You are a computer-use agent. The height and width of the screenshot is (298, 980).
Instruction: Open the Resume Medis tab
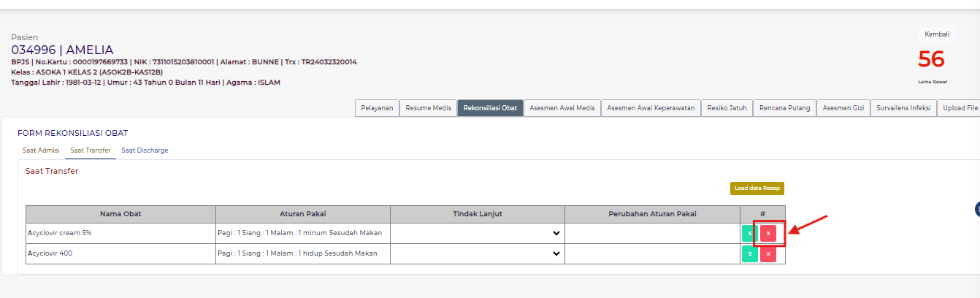click(428, 108)
